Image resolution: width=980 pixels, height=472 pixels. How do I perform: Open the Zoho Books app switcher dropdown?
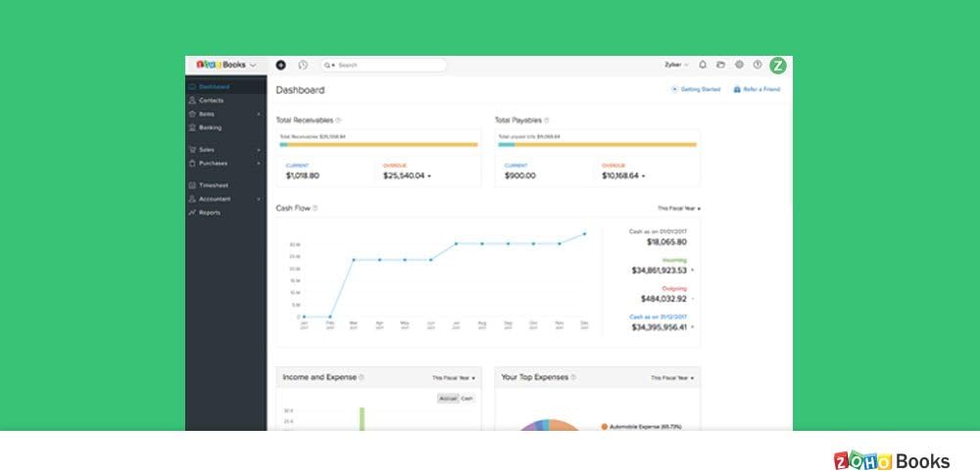coord(253,65)
